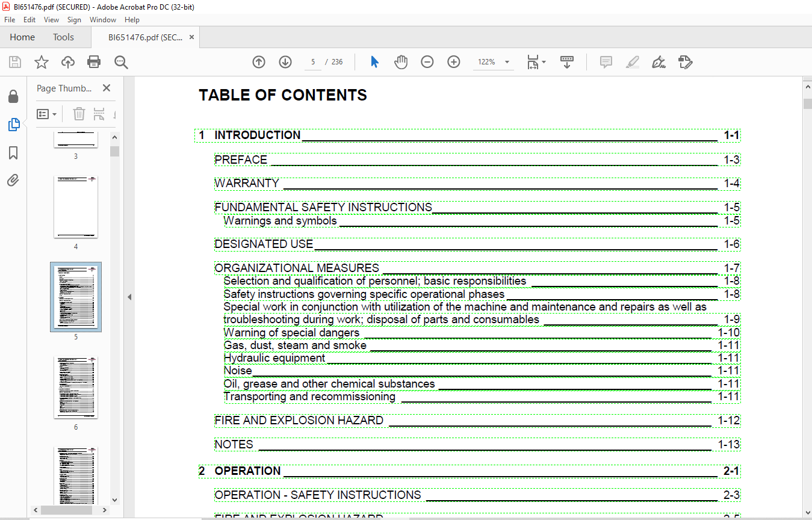This screenshot has width=812, height=520.
Task: Open the Find text magnifier tool
Action: (121, 62)
